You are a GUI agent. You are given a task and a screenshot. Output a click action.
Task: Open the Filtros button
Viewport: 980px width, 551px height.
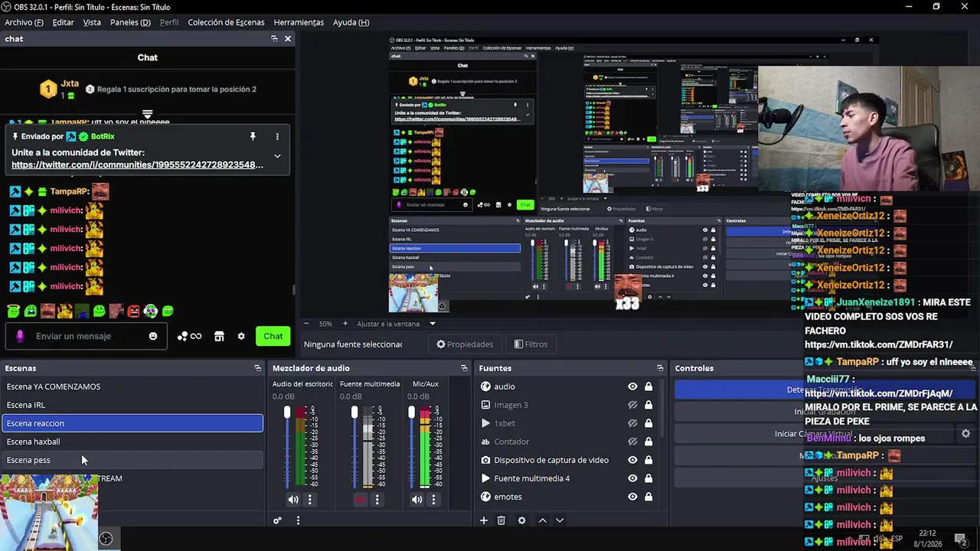[531, 344]
